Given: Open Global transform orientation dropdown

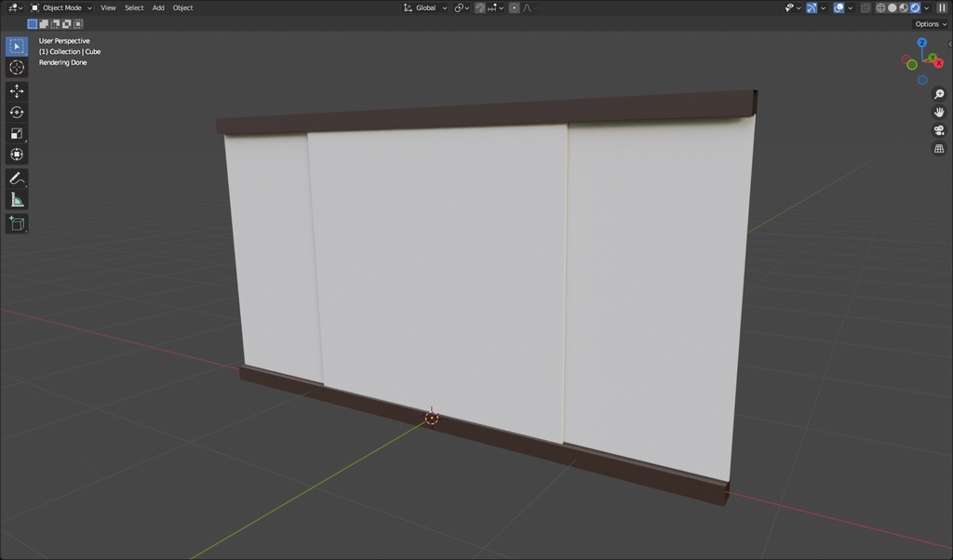Looking at the screenshot, I should coord(424,7).
